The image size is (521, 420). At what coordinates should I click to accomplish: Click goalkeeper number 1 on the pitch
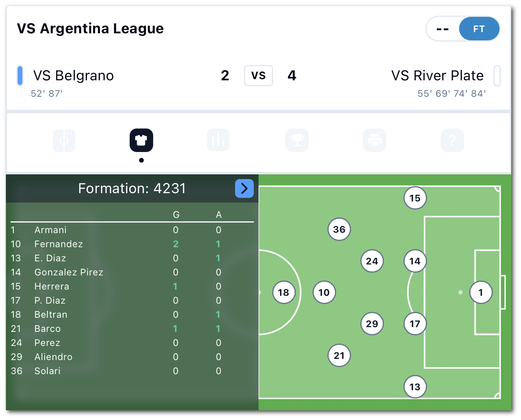pyautogui.click(x=481, y=292)
